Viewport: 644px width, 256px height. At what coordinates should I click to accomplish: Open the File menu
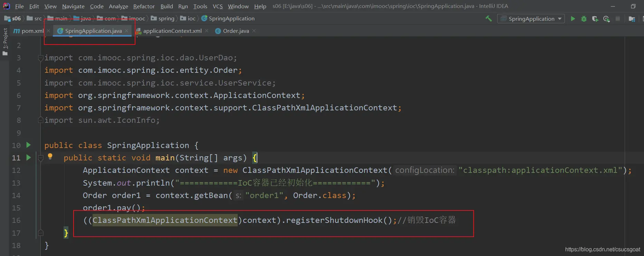tap(19, 6)
